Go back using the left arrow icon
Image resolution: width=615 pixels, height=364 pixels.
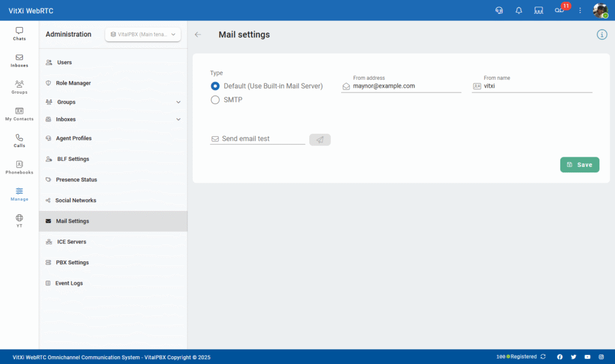tap(198, 35)
